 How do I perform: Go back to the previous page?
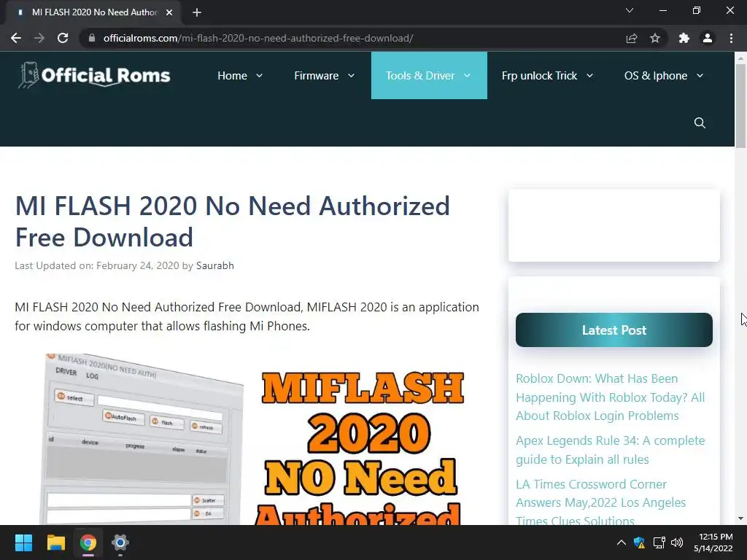[x=16, y=38]
